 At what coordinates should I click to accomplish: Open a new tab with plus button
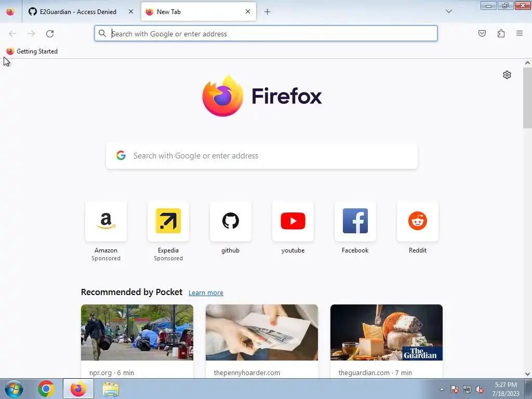click(x=268, y=12)
